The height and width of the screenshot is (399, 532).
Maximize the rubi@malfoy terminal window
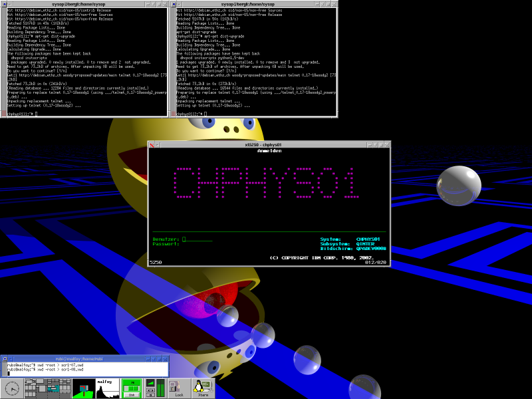tap(160, 359)
